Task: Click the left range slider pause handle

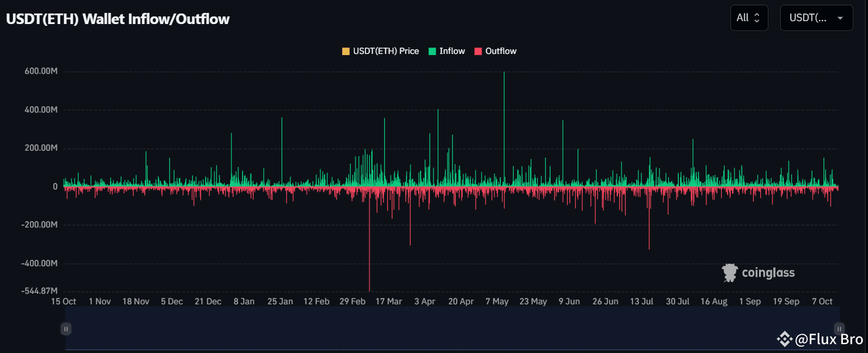Action: (66, 329)
